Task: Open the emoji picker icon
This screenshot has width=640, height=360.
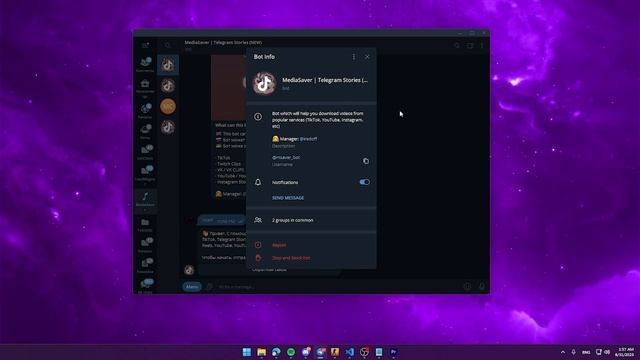Action: point(467,287)
